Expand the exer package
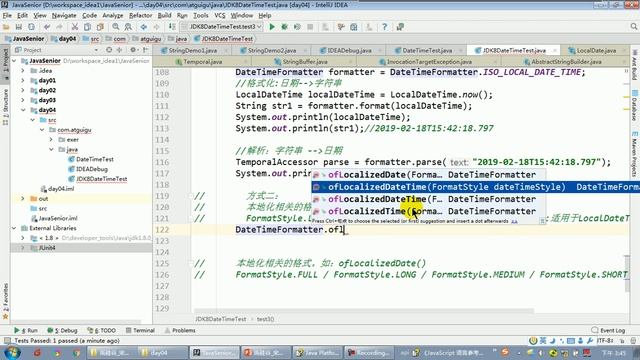Screen dimensions: 640x360 [x=51, y=140]
